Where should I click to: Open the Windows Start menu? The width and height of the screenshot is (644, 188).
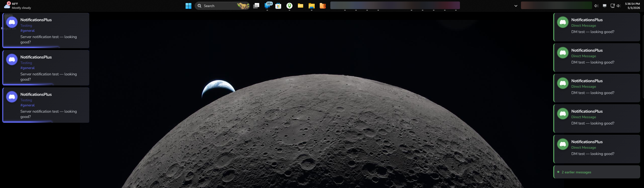188,6
